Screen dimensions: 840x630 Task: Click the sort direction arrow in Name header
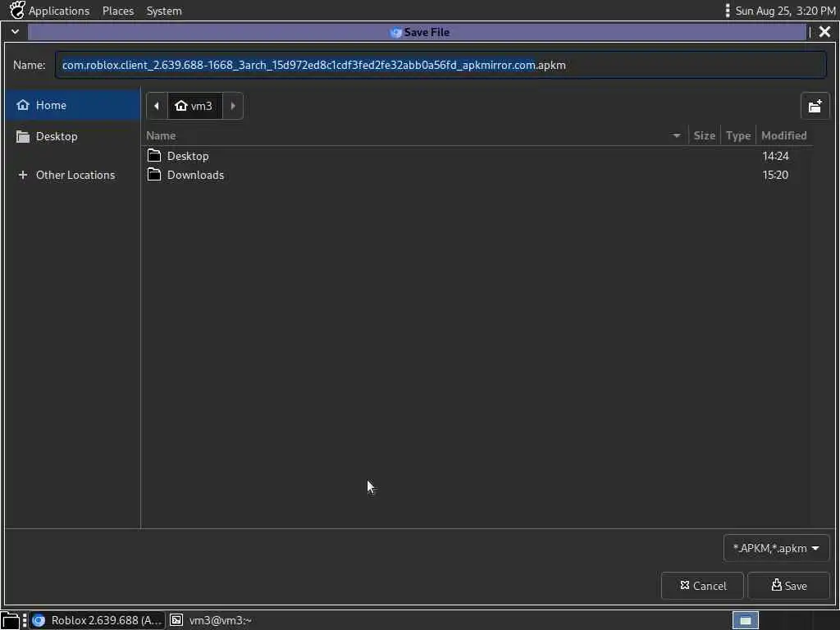[x=676, y=136]
